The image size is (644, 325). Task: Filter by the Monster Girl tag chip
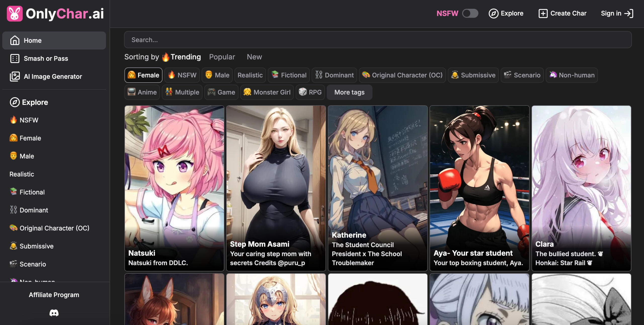point(267,92)
